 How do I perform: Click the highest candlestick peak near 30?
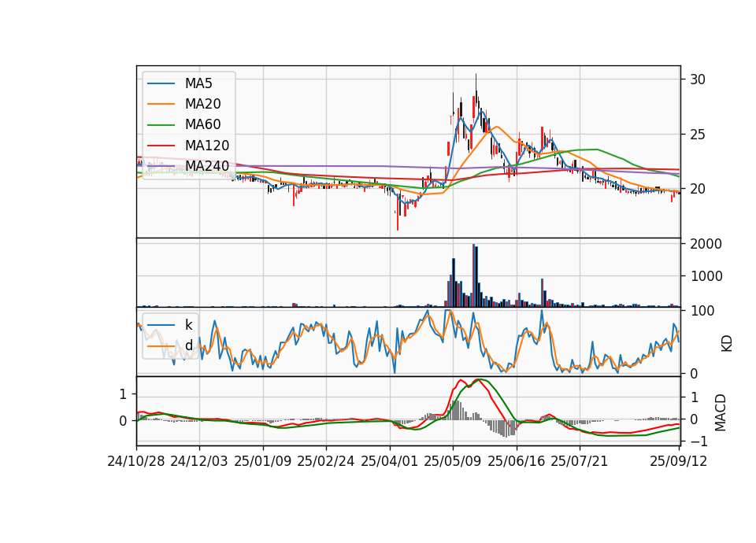476,91
